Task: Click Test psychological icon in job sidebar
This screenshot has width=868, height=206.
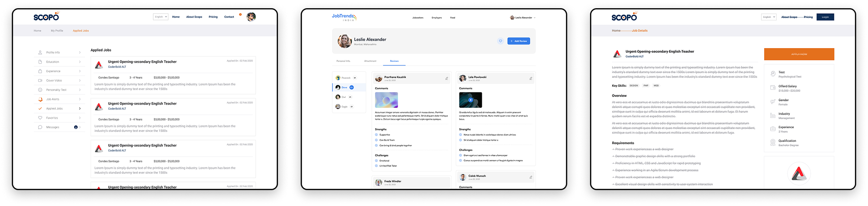Action: [x=772, y=74]
